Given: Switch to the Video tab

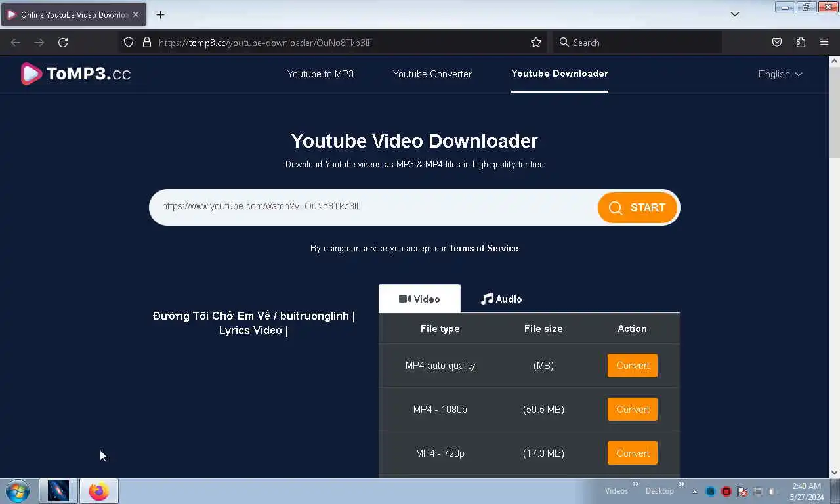Looking at the screenshot, I should (419, 299).
